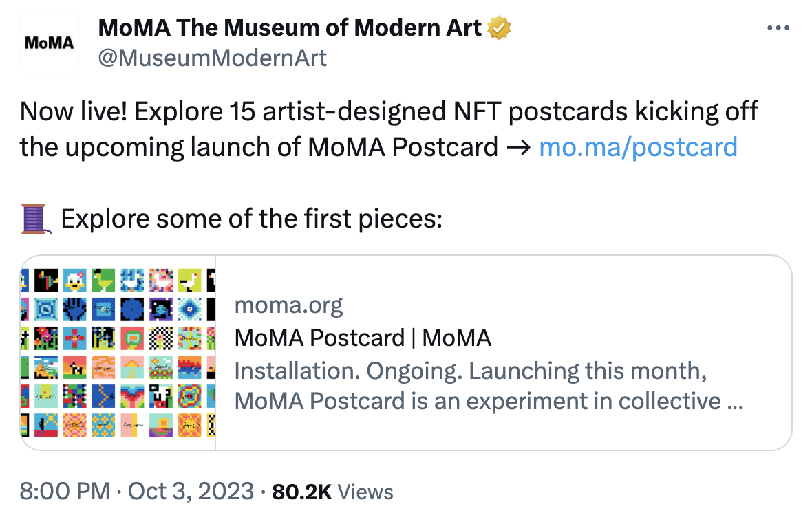812x513 pixels.
Task: Click the gold verified badge
Action: click(500, 27)
